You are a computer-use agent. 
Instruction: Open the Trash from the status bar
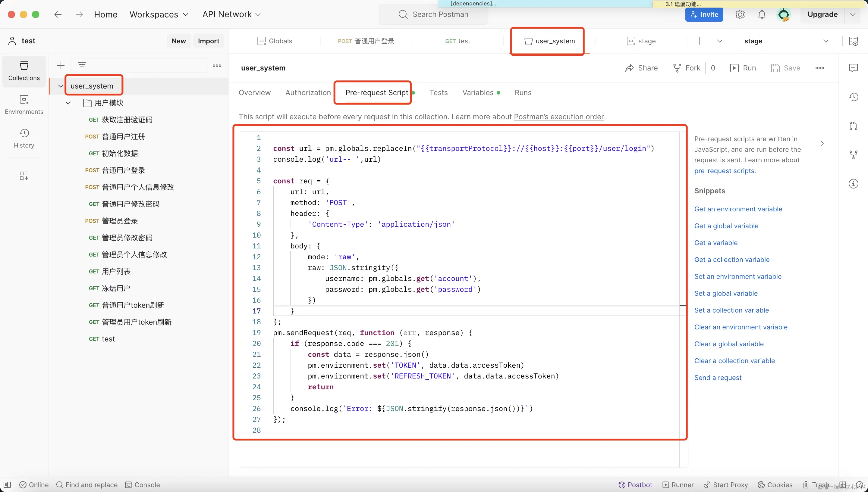[816, 484]
